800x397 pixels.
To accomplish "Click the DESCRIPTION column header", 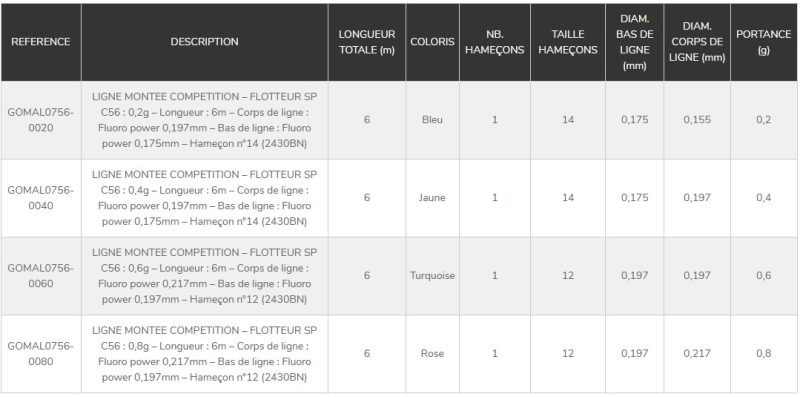I will click(205, 42).
